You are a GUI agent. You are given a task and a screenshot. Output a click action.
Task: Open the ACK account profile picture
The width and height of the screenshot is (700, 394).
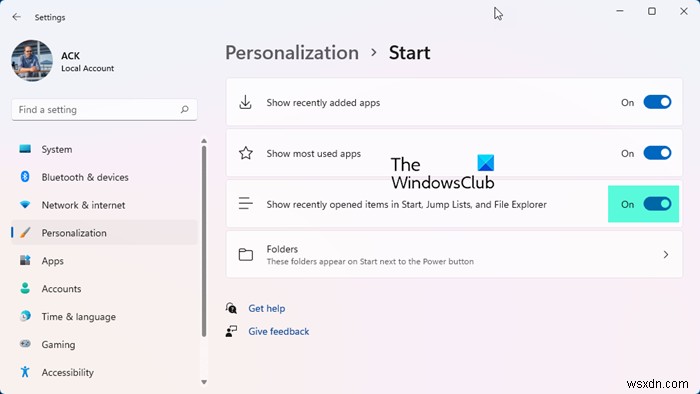click(x=32, y=61)
